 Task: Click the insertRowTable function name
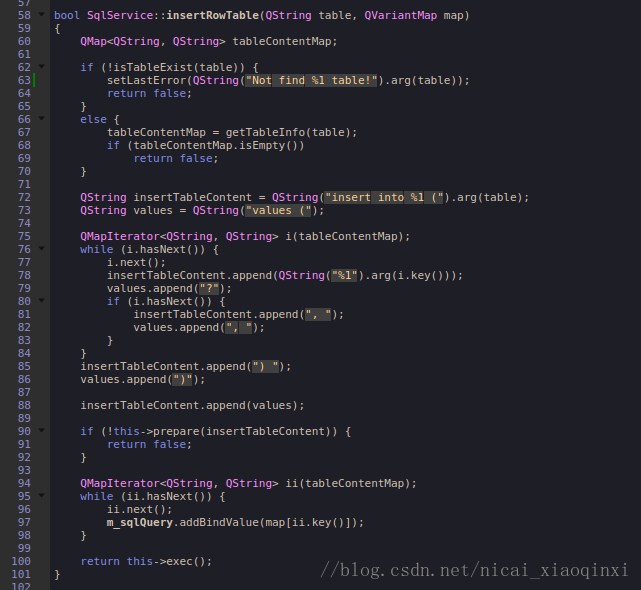(x=213, y=16)
